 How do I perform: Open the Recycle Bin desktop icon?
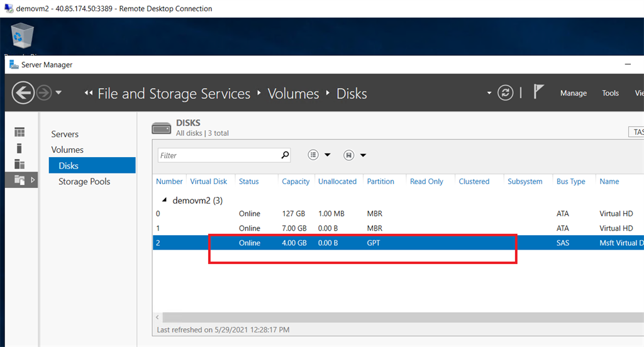pyautogui.click(x=22, y=36)
